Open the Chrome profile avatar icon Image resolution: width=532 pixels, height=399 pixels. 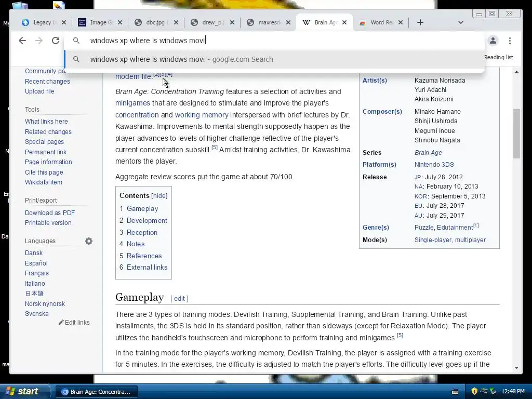click(493, 41)
